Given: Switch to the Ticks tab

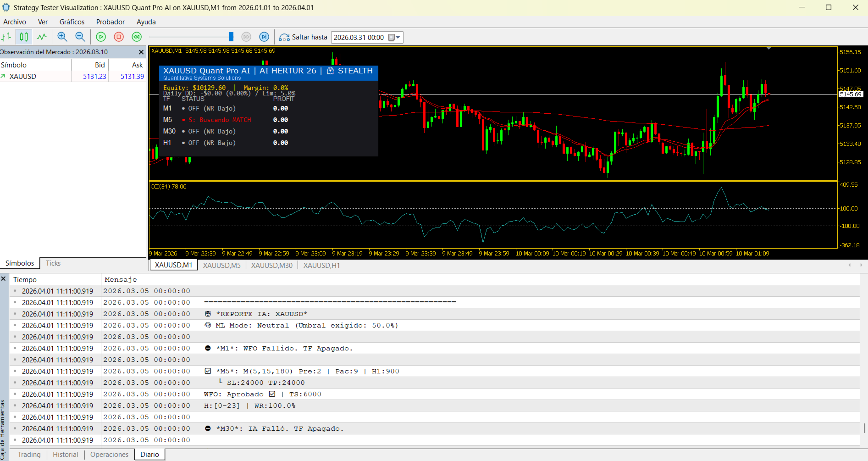Looking at the screenshot, I should (x=53, y=263).
